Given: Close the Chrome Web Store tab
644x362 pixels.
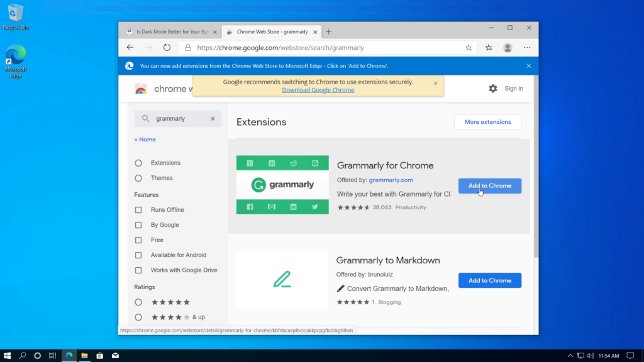Looking at the screenshot, I should pyautogui.click(x=315, y=32).
